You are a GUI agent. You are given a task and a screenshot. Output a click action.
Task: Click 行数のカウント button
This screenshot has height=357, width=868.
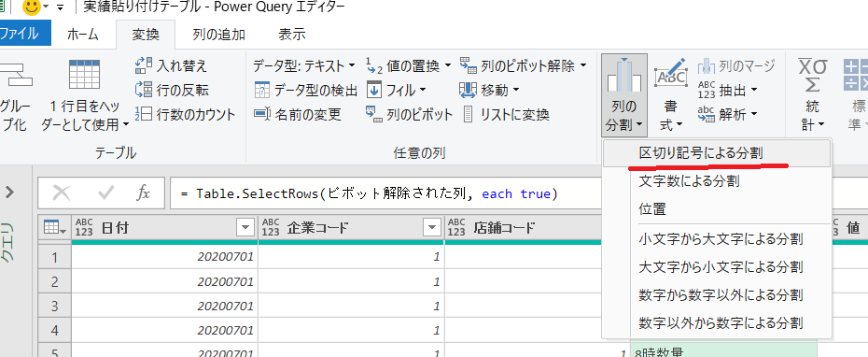point(186,115)
